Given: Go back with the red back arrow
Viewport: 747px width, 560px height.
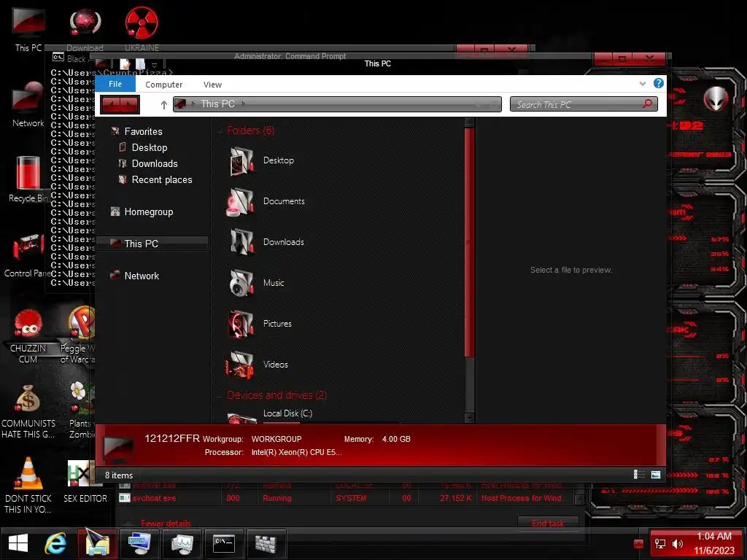Looking at the screenshot, I should (111, 104).
